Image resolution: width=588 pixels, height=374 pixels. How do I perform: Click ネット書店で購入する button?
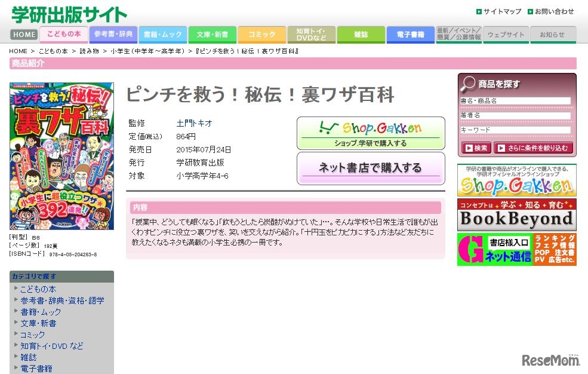coord(370,167)
